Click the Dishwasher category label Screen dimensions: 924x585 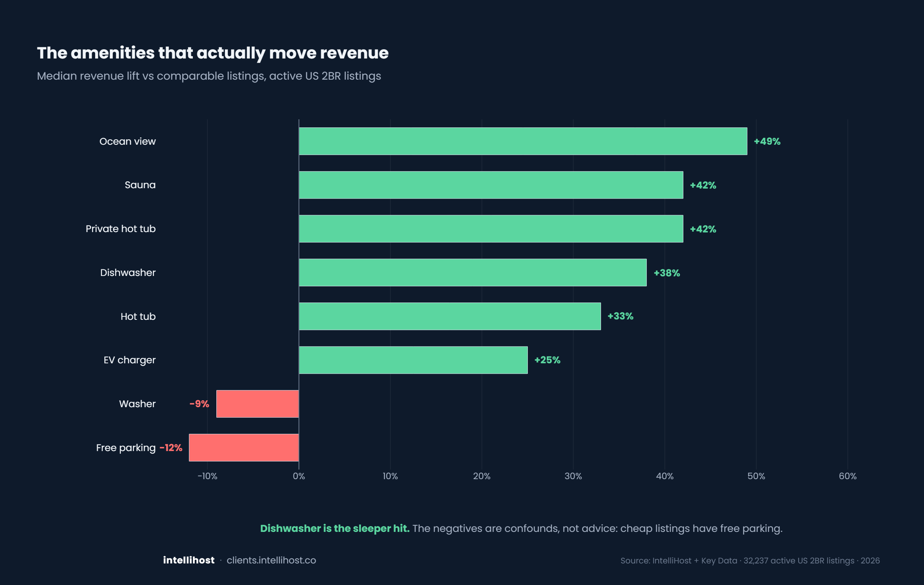pyautogui.click(x=128, y=272)
